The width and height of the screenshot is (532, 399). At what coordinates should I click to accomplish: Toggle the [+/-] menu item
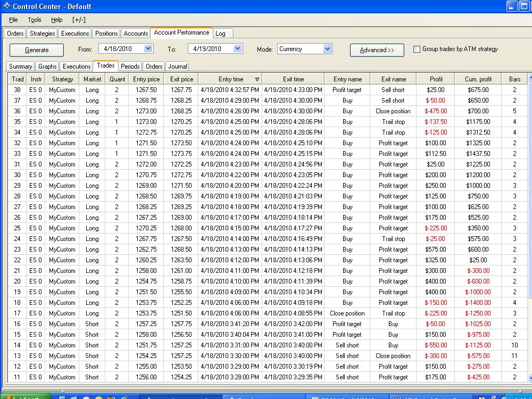coord(79,20)
